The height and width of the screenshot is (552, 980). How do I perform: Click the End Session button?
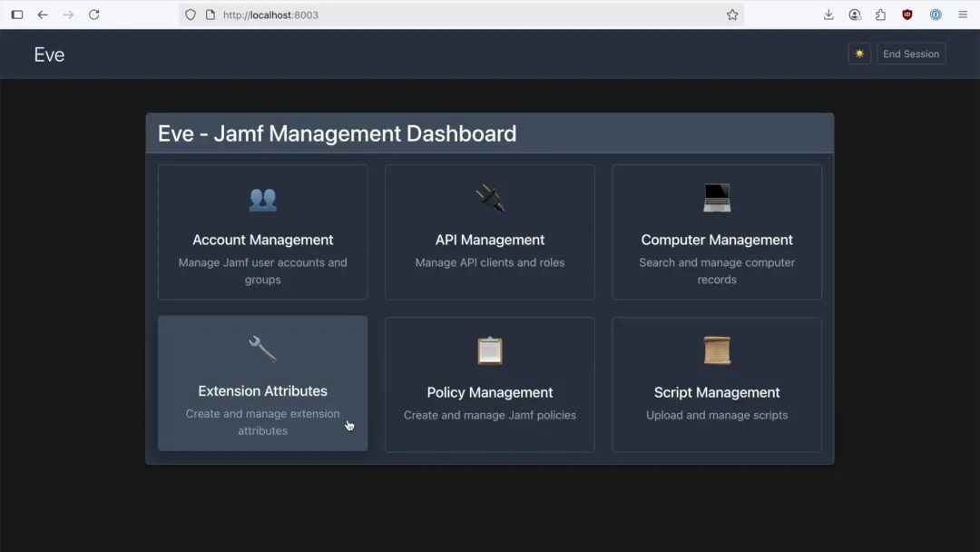click(911, 54)
